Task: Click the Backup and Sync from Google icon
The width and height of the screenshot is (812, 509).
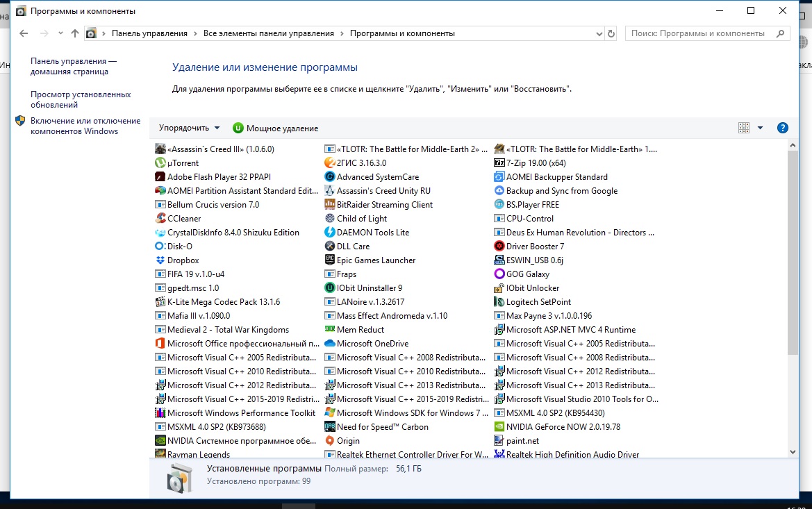Action: (x=499, y=190)
